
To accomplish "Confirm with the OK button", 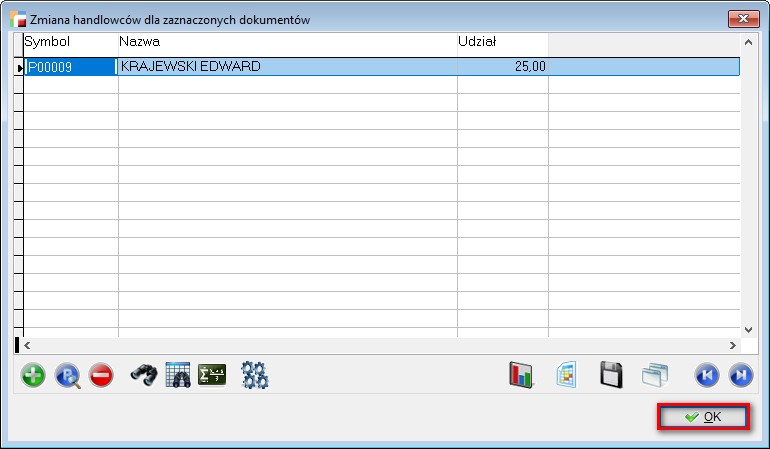I will (702, 417).
